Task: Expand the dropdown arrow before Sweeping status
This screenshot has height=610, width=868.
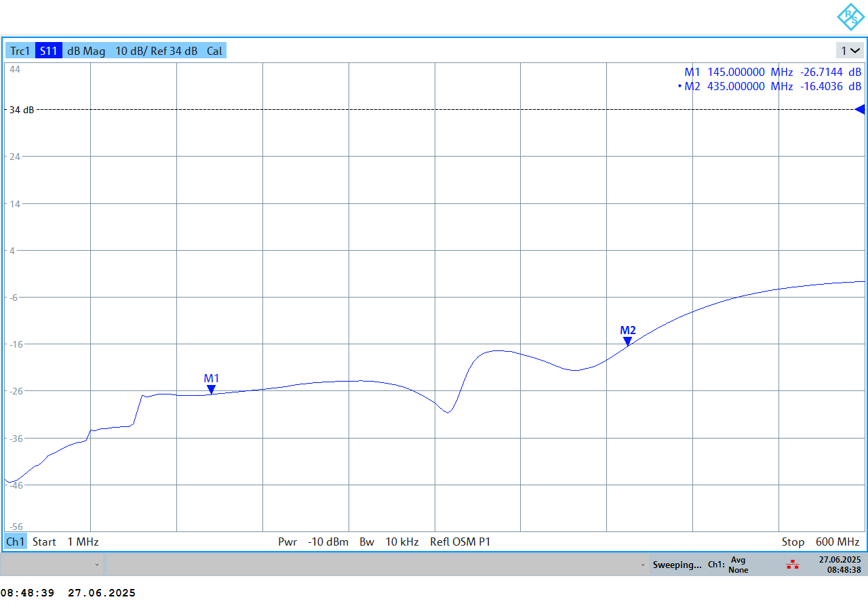Action: [x=642, y=565]
